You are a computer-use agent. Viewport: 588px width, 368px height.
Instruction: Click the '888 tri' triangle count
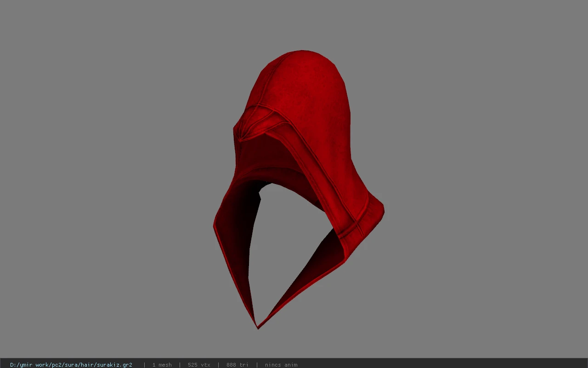237,365
